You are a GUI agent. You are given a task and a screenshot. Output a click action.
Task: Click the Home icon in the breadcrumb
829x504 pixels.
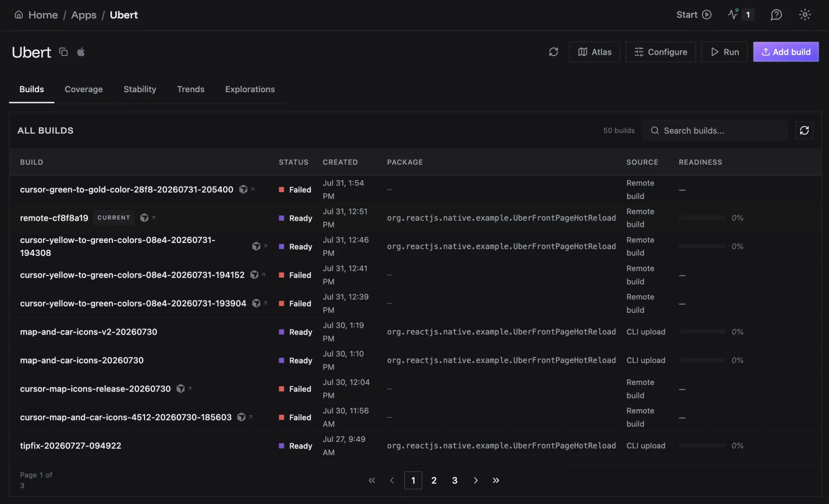coord(19,15)
